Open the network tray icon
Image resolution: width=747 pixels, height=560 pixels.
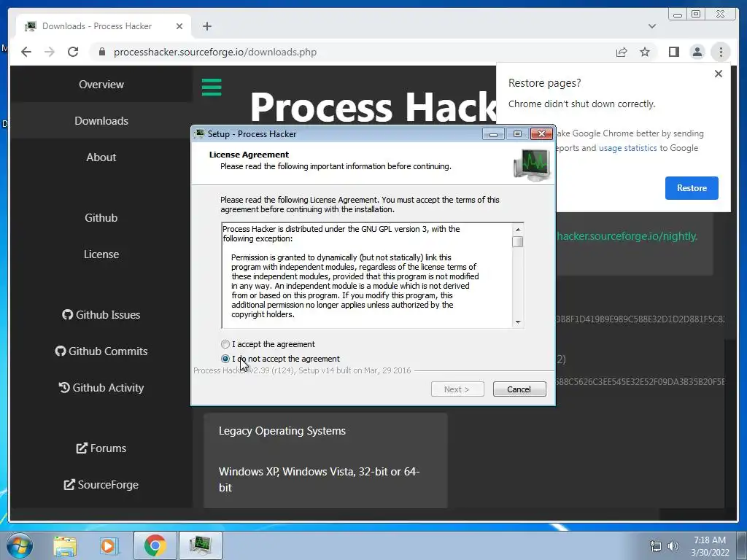click(656, 546)
